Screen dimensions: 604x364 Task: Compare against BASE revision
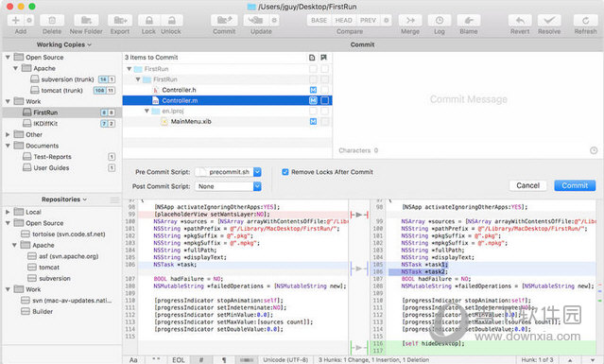click(319, 20)
